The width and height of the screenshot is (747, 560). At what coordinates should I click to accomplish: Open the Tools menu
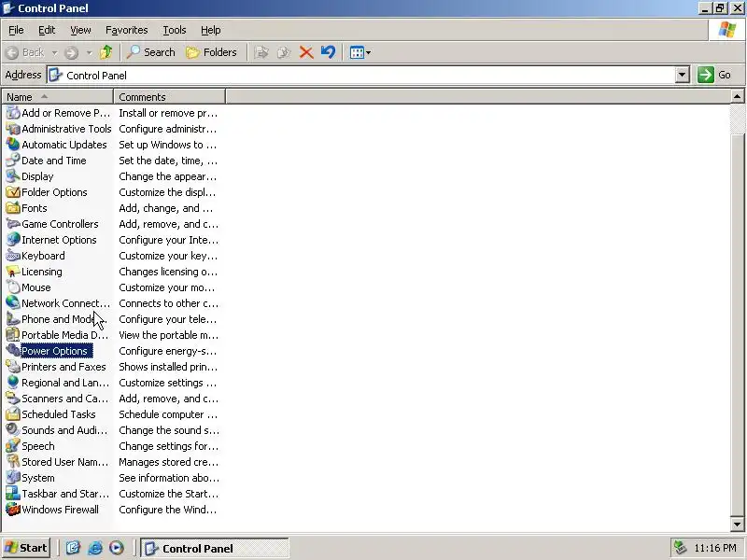175,30
